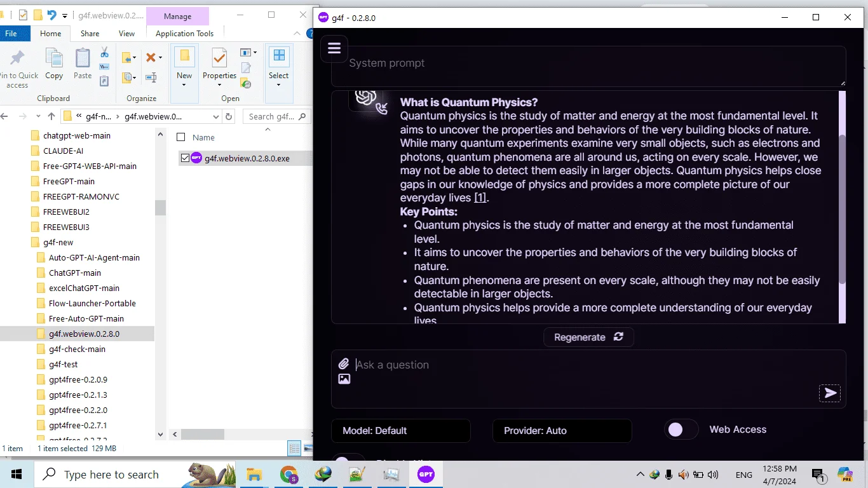Click the ENG language indicator
Screen dimensions: 868x488
point(744,475)
